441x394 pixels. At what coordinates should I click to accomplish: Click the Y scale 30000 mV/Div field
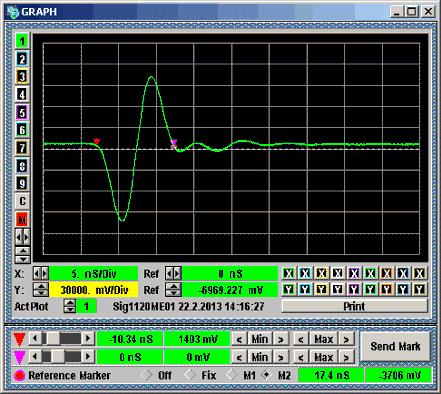point(93,290)
